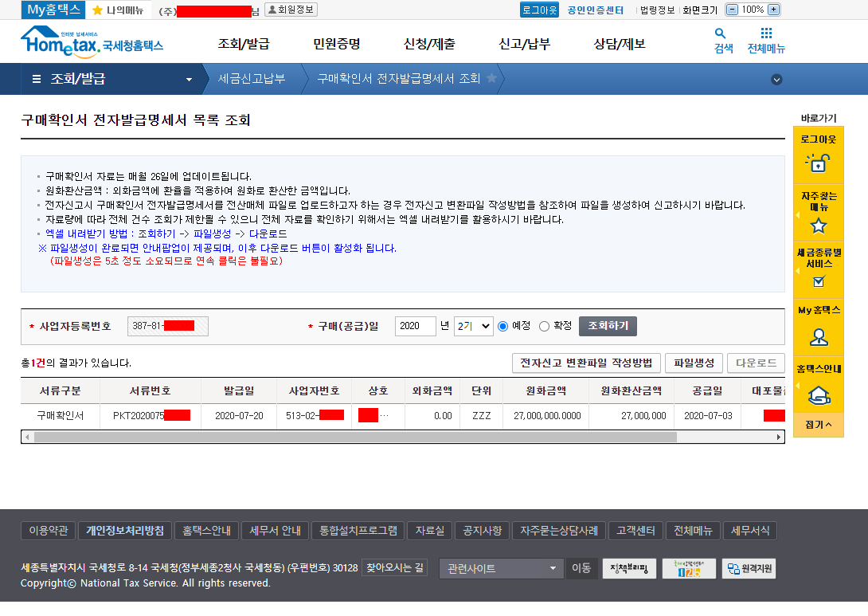Select the 확정 radio button
Viewport: 868px width, 616px height.
pos(545,326)
